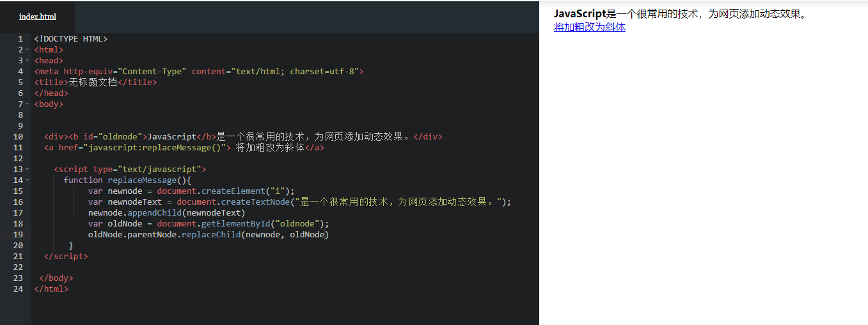Click the getElementById("oldnode") call
This screenshot has width=868, height=325.
click(263, 224)
